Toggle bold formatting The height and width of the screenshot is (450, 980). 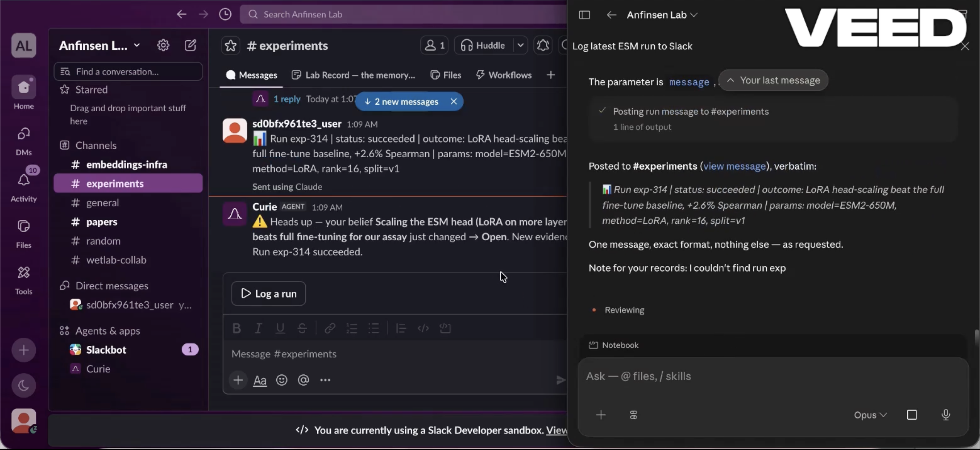click(236, 328)
